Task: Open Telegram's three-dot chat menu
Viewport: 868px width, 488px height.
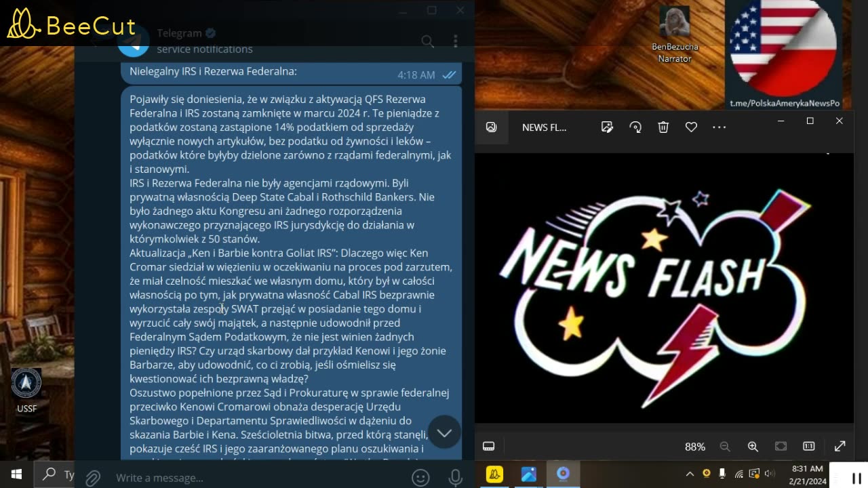Action: pyautogui.click(x=456, y=41)
